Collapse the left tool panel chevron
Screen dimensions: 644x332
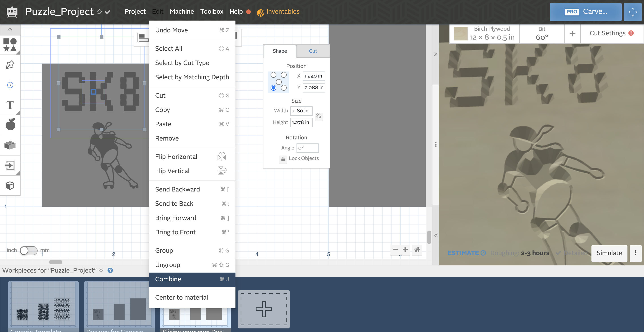click(10, 30)
